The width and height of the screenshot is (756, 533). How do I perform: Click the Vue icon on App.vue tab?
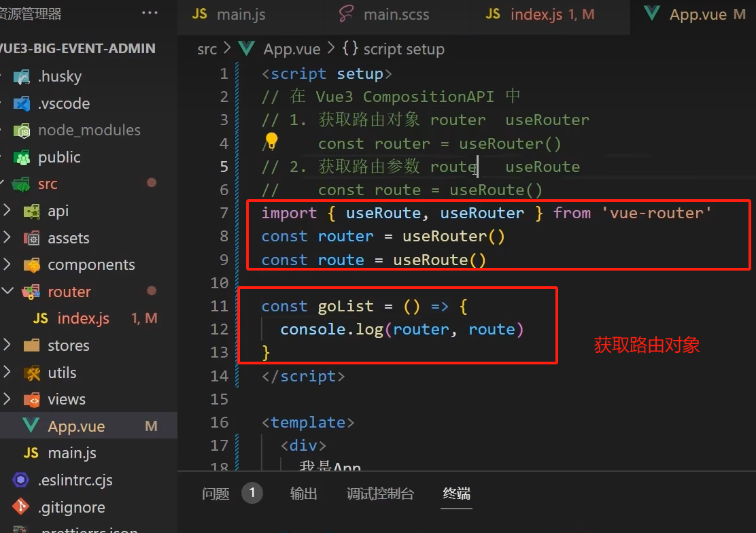click(x=652, y=14)
